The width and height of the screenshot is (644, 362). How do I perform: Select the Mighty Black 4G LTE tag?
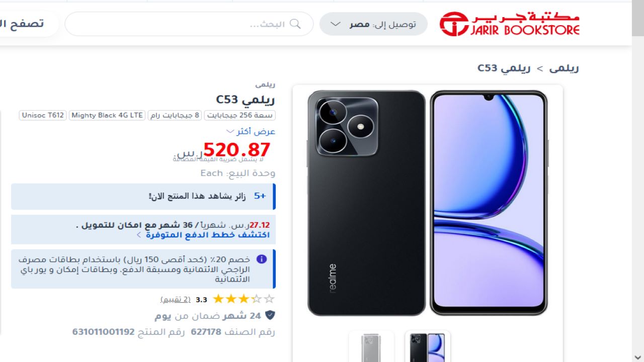[107, 115]
